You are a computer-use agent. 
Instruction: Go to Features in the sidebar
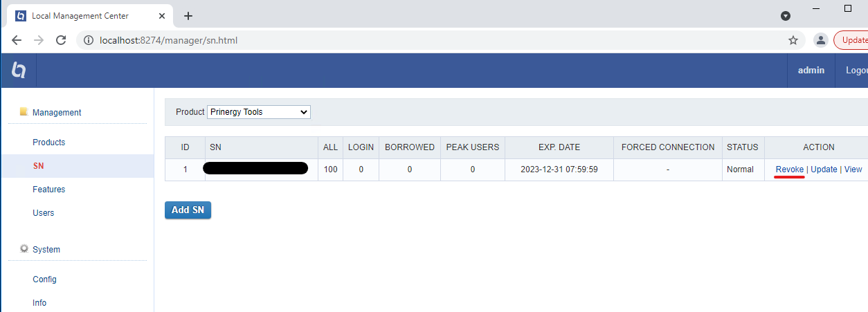coord(48,190)
